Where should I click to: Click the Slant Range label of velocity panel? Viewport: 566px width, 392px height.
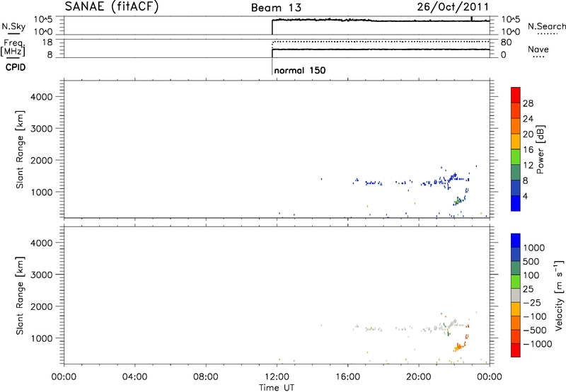(20, 295)
